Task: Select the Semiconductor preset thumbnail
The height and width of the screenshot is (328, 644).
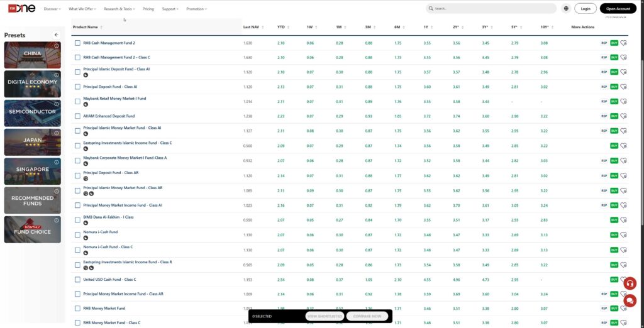Action: 32,112
